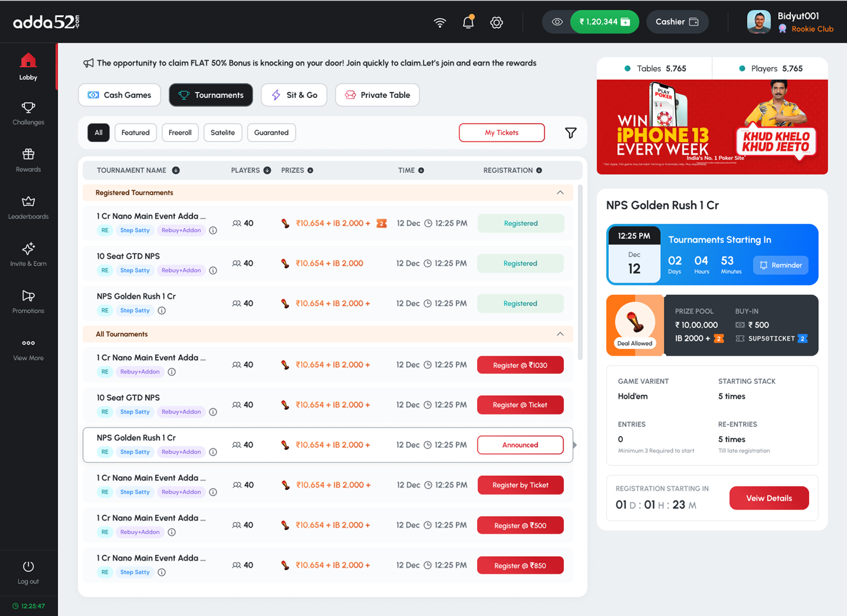Click ticket icon in first registered row prizes
Image resolution: width=847 pixels, height=616 pixels.
click(x=381, y=223)
